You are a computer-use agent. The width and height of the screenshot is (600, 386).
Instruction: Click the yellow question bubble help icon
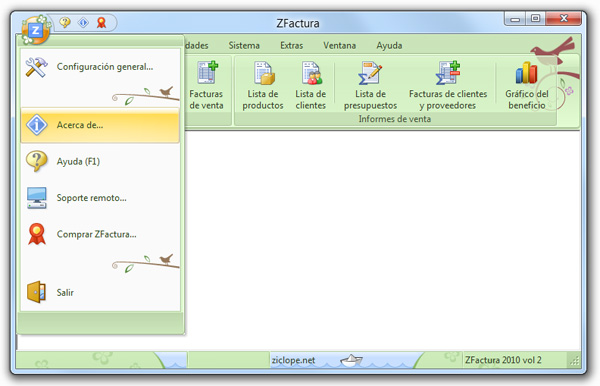click(37, 161)
